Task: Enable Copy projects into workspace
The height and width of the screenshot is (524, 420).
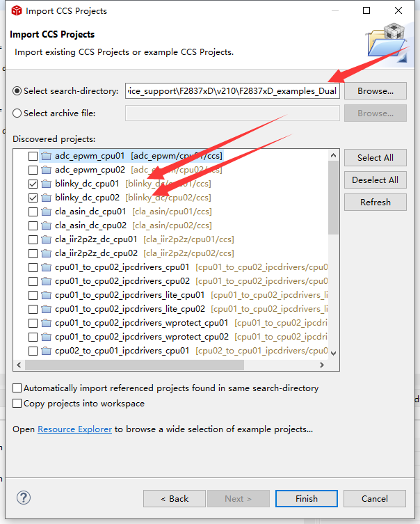Action: click(x=17, y=404)
